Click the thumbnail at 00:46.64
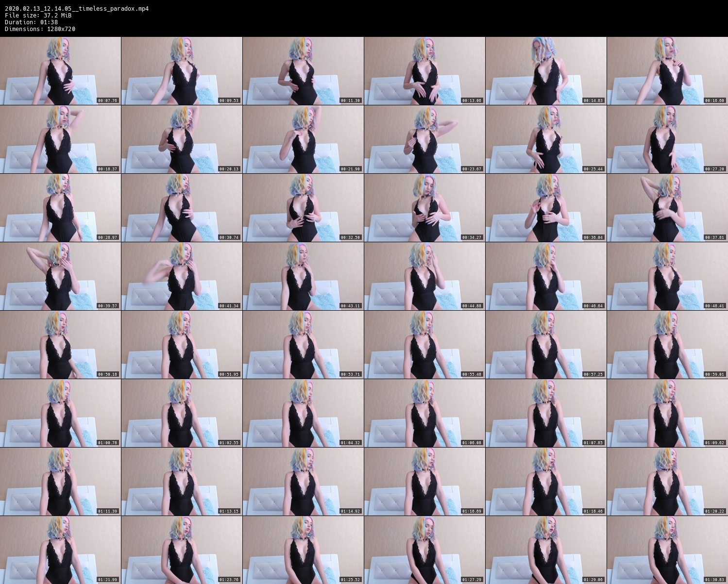This screenshot has width=728, height=584. 546,276
